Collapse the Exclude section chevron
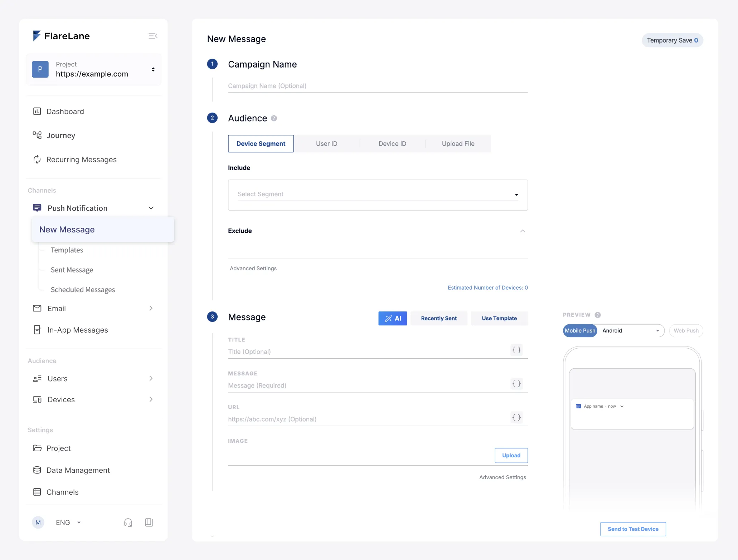 coord(523,231)
